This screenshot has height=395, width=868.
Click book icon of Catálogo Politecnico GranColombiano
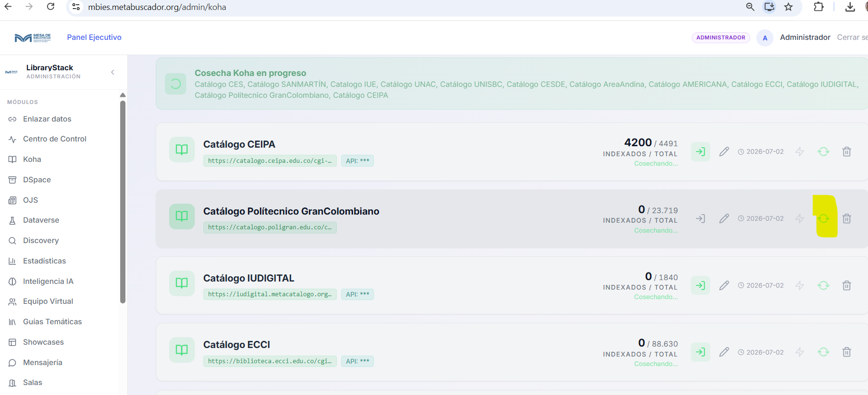pos(182,216)
